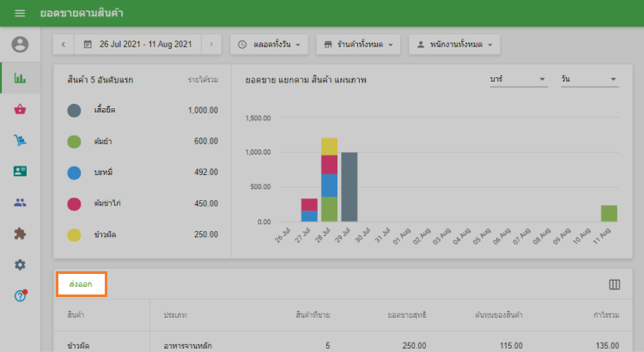Click the ส่งออก export button

click(x=82, y=284)
